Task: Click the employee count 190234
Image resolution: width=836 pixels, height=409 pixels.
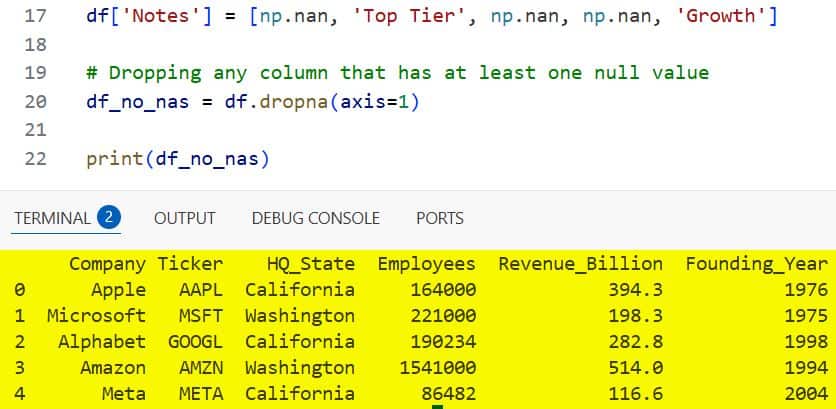Action: click(443, 342)
